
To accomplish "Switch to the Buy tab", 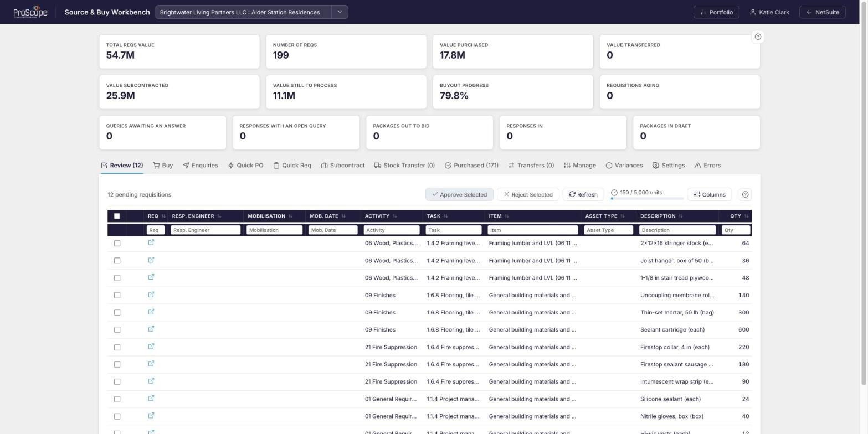I will click(163, 165).
